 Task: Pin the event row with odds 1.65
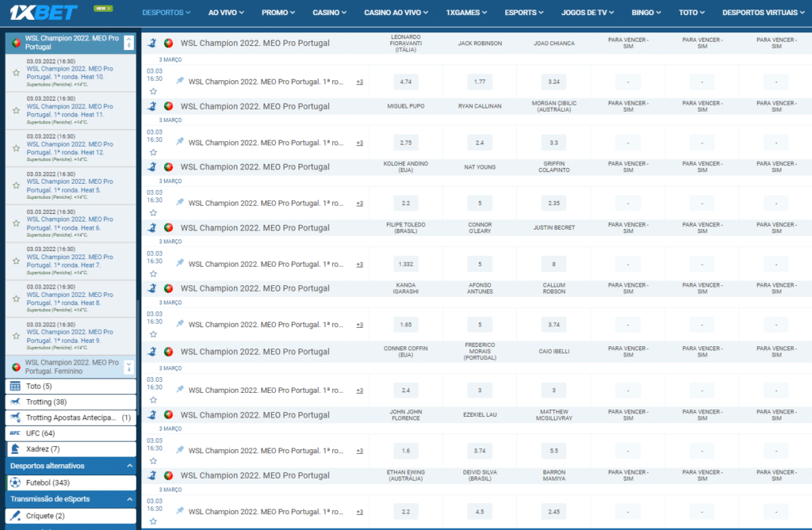tap(180, 323)
